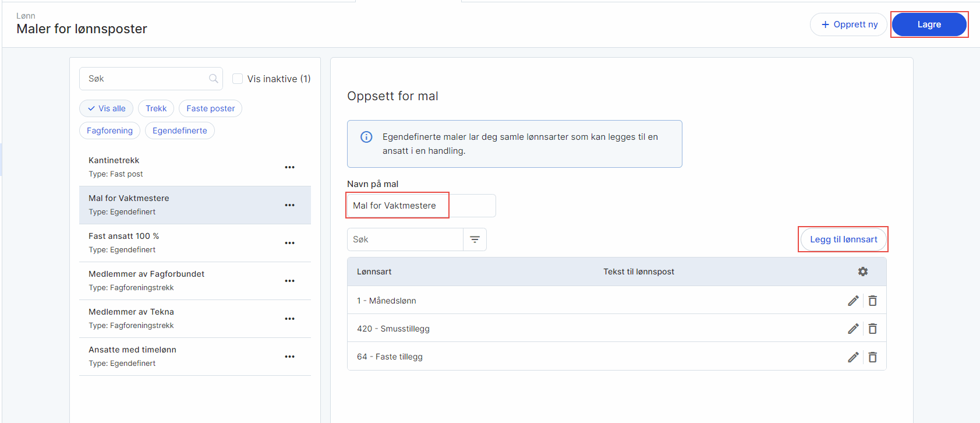Toggle the Vis inaktive checkbox
The height and width of the screenshot is (423, 980).
pyautogui.click(x=238, y=79)
